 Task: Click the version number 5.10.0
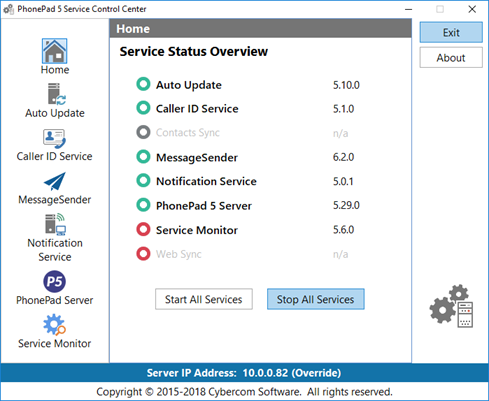point(346,85)
